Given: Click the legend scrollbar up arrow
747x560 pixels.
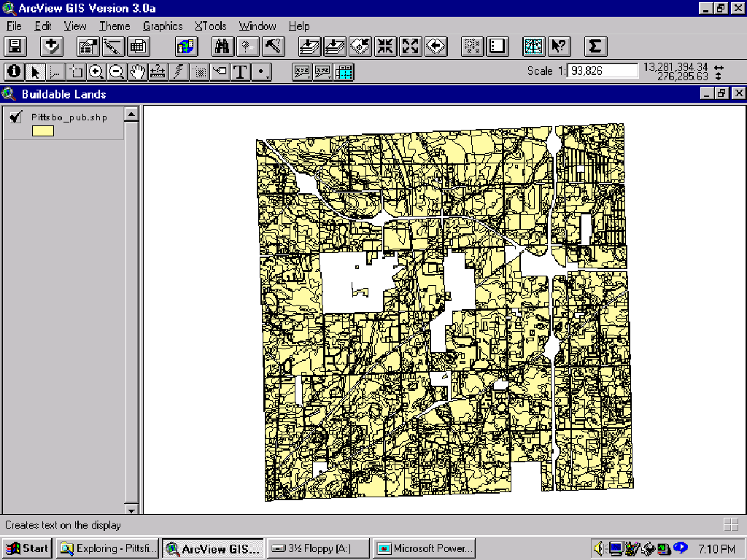Looking at the screenshot, I should pos(131,114).
